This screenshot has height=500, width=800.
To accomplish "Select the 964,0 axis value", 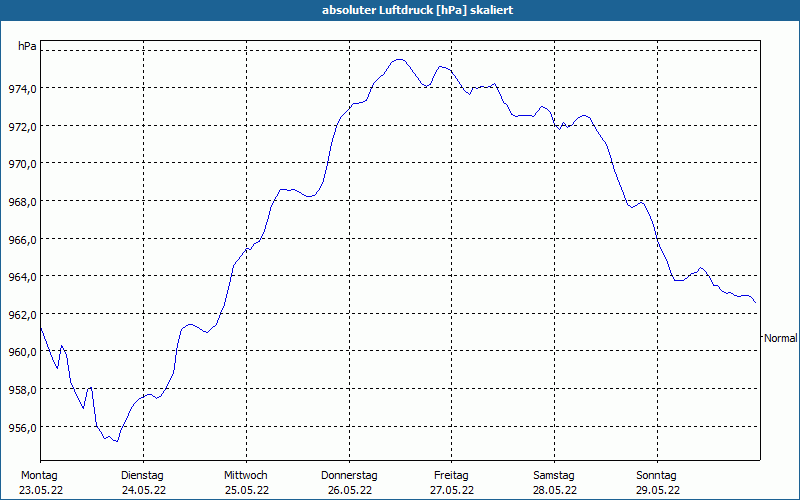I will [22, 277].
